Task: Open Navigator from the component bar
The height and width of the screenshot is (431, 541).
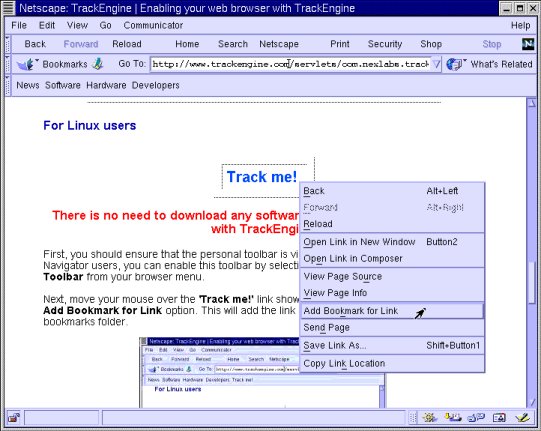Action: 430,418
